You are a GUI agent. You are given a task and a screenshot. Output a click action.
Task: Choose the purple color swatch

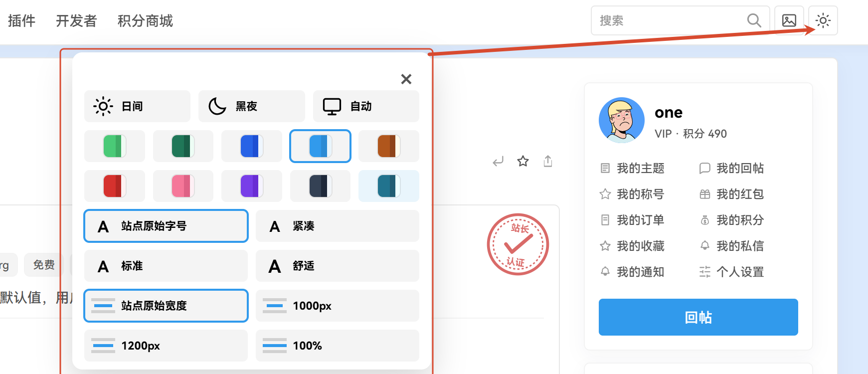click(252, 186)
